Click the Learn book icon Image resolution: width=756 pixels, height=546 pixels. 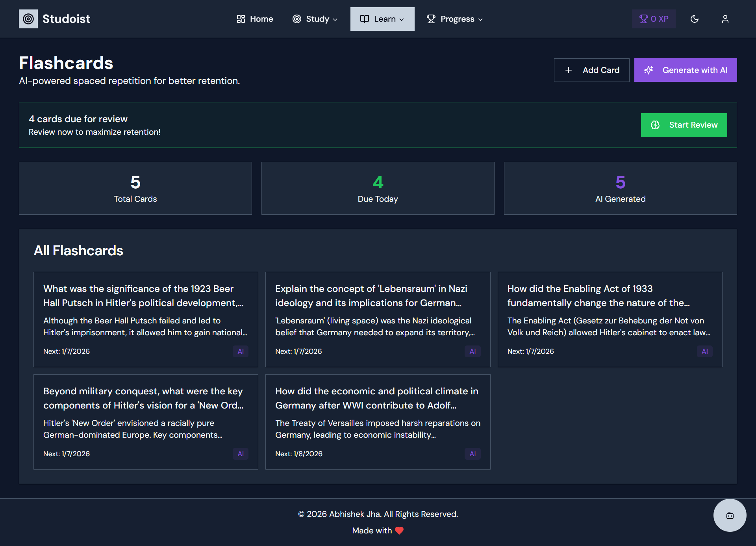364,19
